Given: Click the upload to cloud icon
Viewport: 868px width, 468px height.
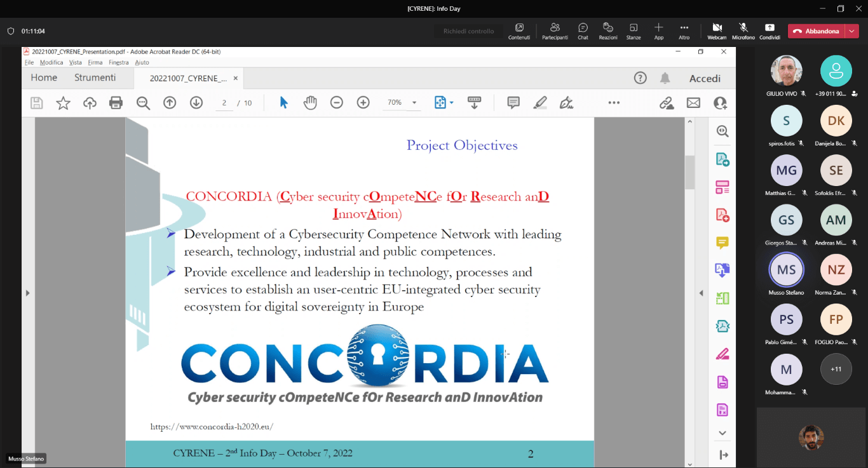Looking at the screenshot, I should [90, 103].
